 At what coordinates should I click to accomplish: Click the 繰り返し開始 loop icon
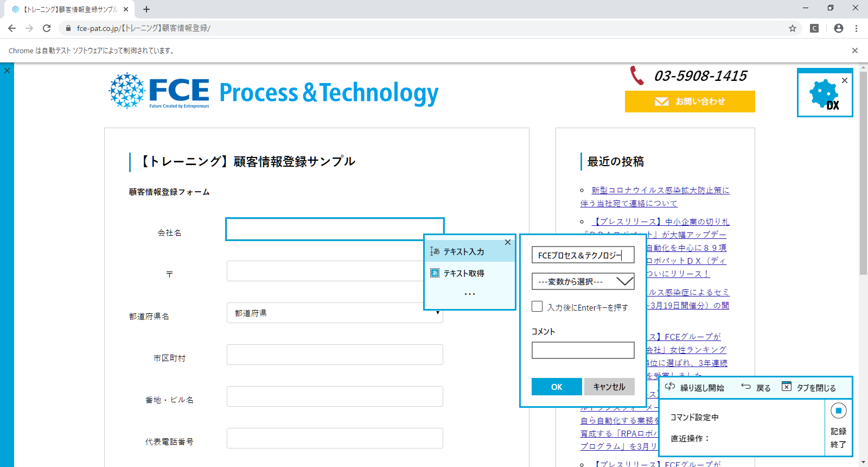[670, 387]
